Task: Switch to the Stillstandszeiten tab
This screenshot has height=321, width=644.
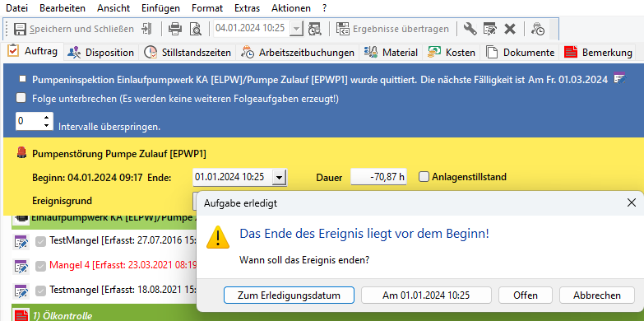Action: (x=187, y=53)
